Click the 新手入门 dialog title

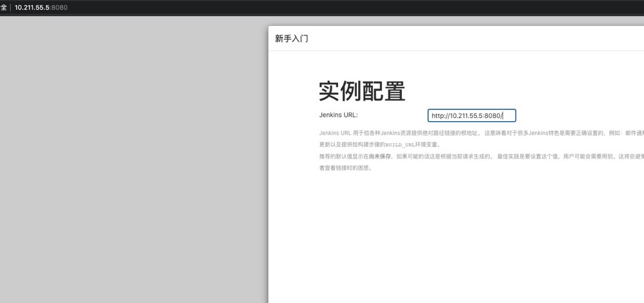pos(292,39)
